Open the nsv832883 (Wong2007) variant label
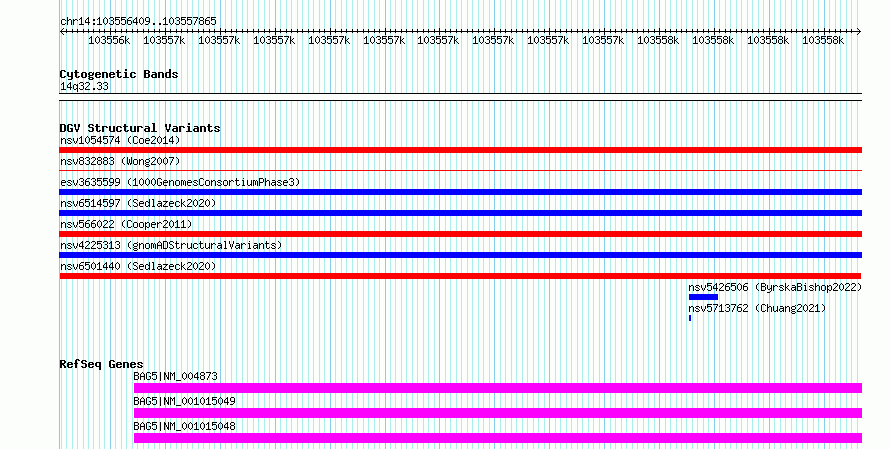 pyautogui.click(x=120, y=161)
